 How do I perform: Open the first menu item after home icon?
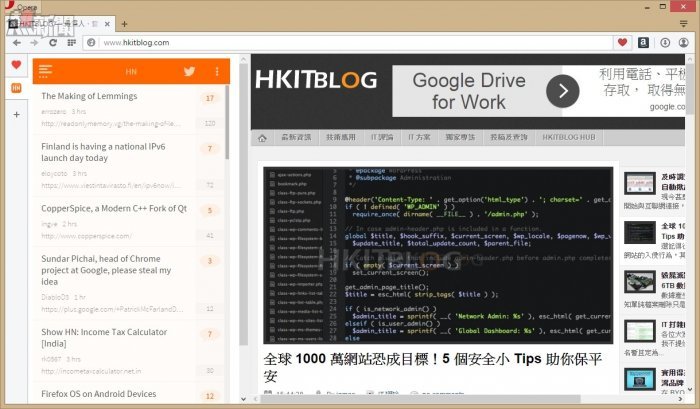[x=296, y=138]
